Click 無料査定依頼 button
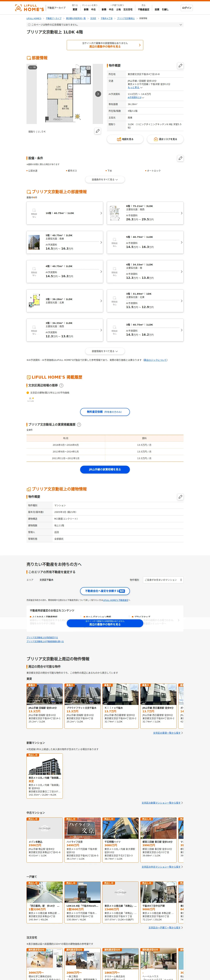The height and width of the screenshot is (980, 210). tap(105, 412)
